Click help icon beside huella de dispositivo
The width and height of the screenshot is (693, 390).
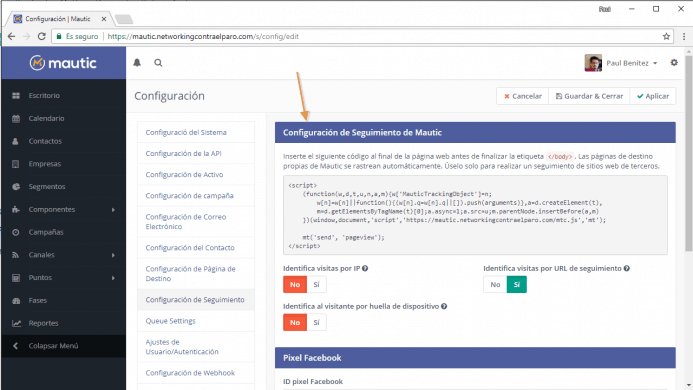pyautogui.click(x=444, y=306)
